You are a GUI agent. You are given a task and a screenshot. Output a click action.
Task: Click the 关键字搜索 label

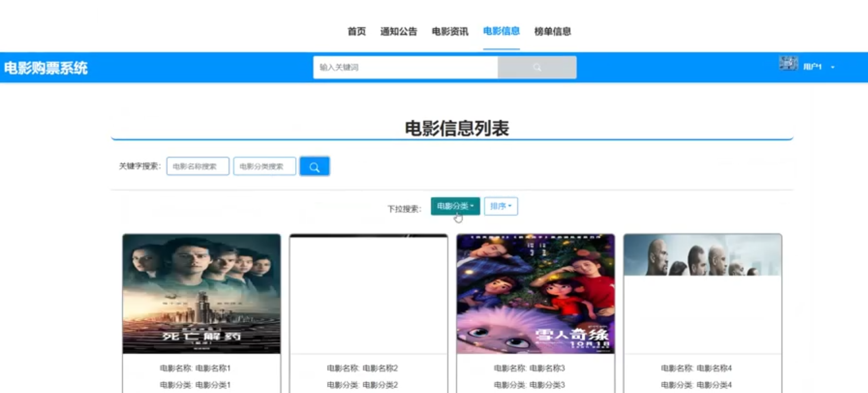140,166
